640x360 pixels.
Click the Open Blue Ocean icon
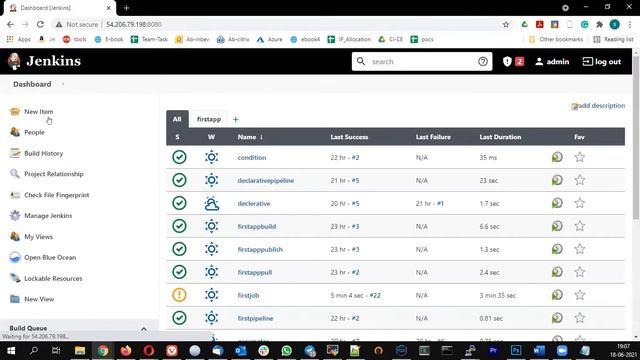pyautogui.click(x=15, y=257)
